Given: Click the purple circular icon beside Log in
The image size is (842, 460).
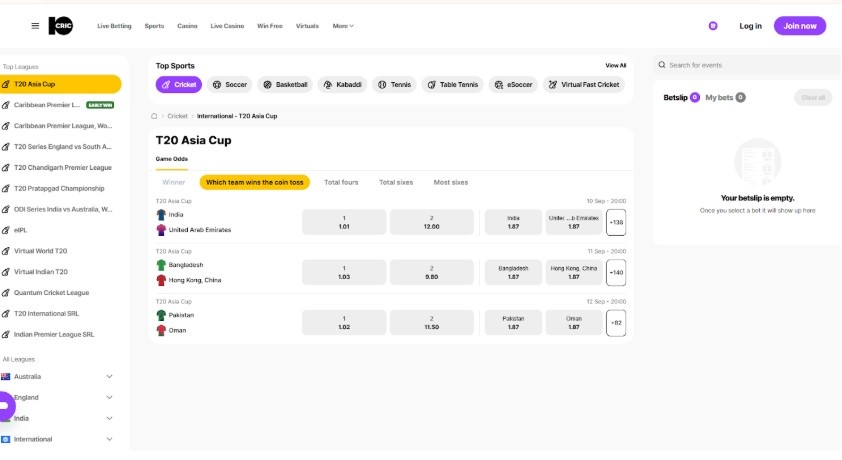Looking at the screenshot, I should pos(713,26).
